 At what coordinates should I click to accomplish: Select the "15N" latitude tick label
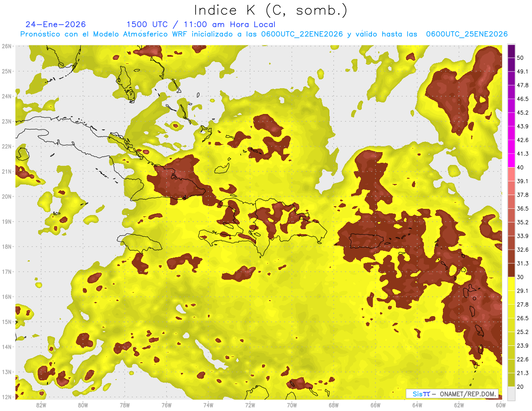pos(6,322)
